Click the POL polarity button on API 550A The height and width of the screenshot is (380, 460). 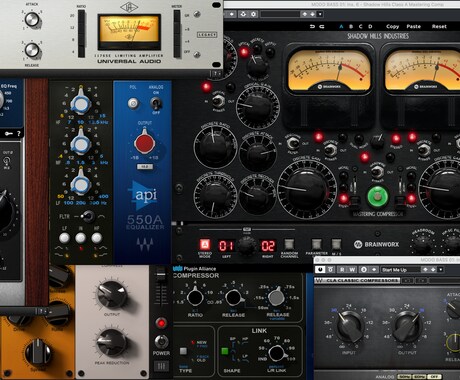pyautogui.click(x=133, y=103)
